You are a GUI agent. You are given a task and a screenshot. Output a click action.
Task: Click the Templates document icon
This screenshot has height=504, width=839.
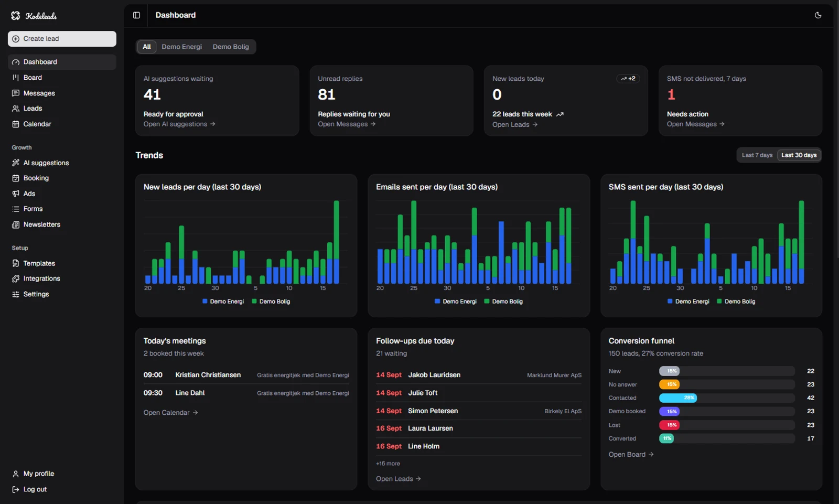pos(16,263)
